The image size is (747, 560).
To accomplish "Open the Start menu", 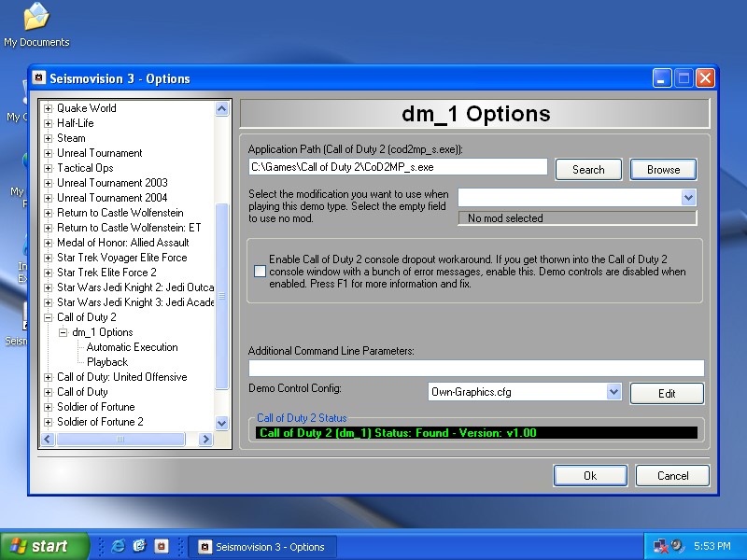I will click(45, 547).
